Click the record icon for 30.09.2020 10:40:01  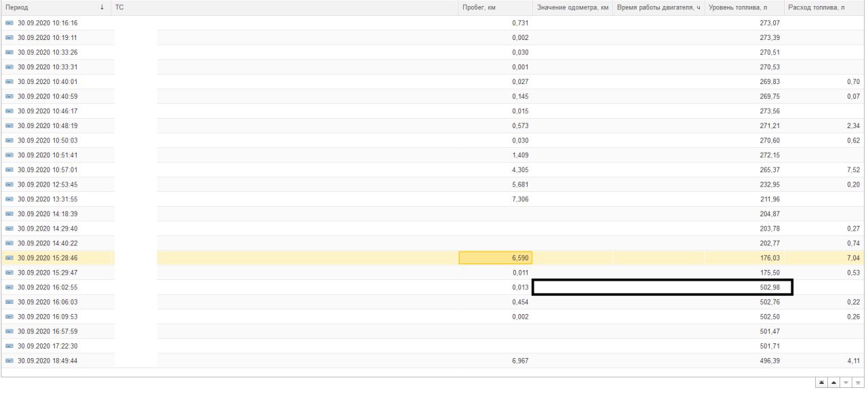(9, 81)
